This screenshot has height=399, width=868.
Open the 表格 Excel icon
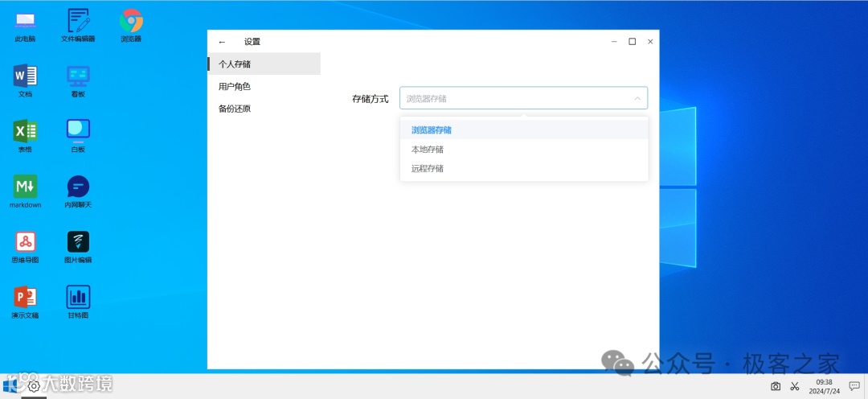pyautogui.click(x=25, y=136)
